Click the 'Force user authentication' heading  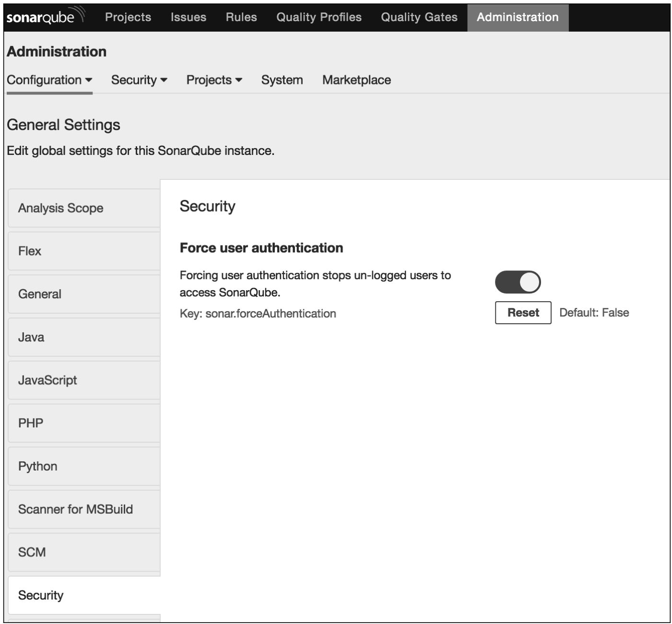261,248
